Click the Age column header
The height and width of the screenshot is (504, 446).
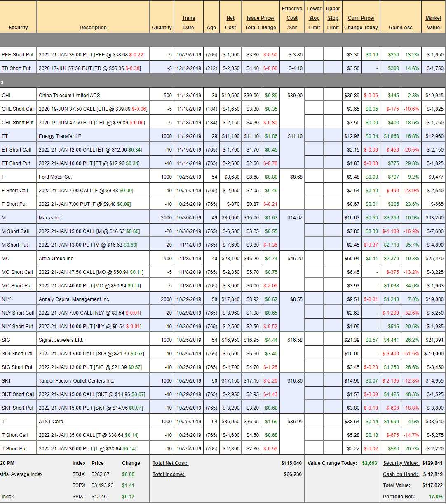click(211, 28)
